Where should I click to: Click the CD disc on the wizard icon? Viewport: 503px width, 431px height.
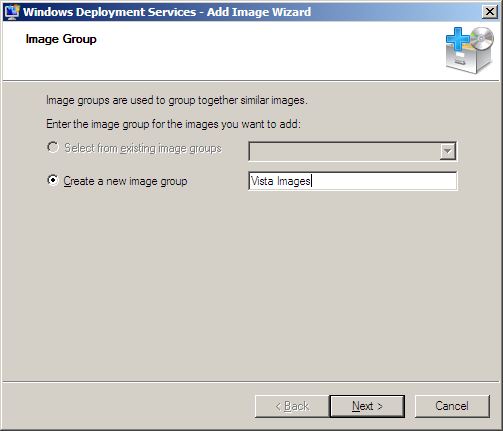[482, 38]
